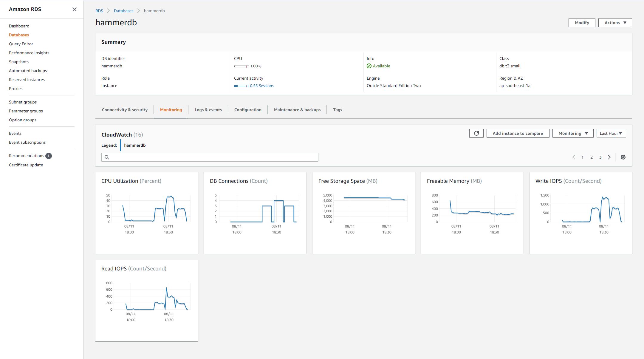Screen dimensions: 644x359
Task: Open the Configuration tab
Action: (x=247, y=110)
